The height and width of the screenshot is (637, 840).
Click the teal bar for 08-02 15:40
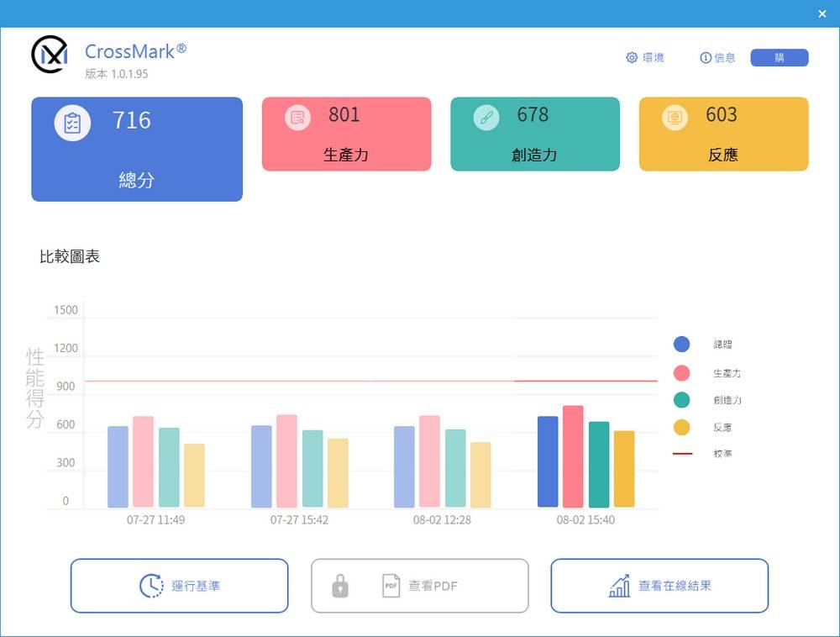pyautogui.click(x=599, y=465)
